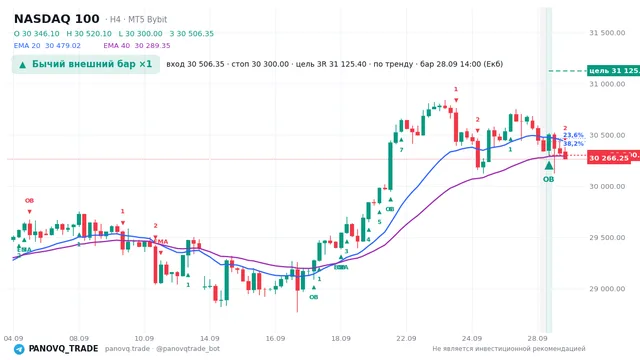
Task: Click the 'EMA 40 30 289.35' legend
Action: click(137, 46)
